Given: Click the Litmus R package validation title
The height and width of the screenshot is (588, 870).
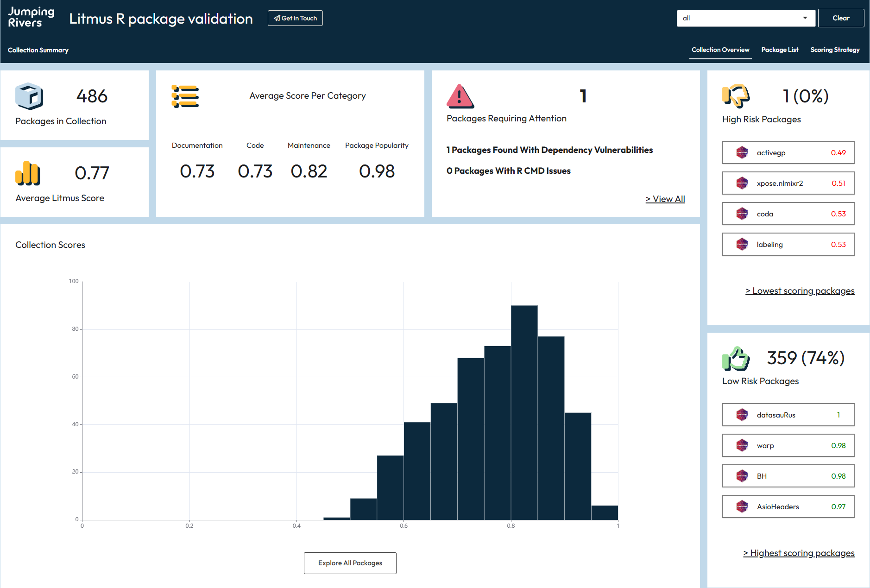Looking at the screenshot, I should (161, 19).
